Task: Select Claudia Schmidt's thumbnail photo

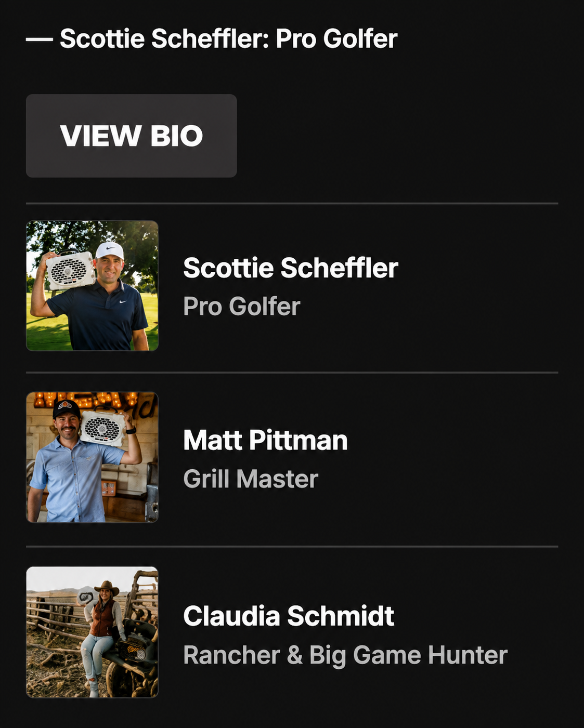Action: [x=93, y=632]
